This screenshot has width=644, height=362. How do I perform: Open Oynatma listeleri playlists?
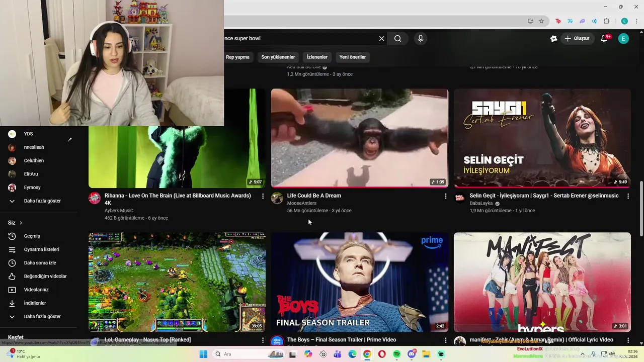[38, 249]
